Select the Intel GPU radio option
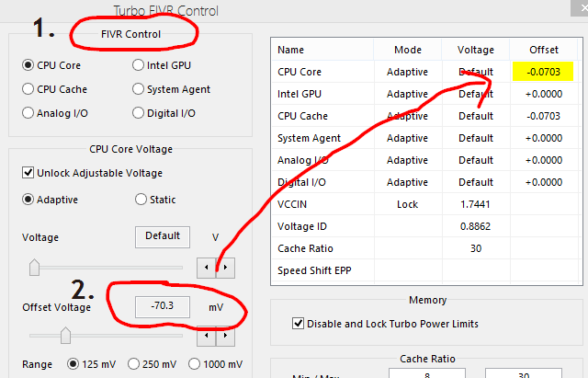Viewport: 588px width, 378px height. point(138,65)
